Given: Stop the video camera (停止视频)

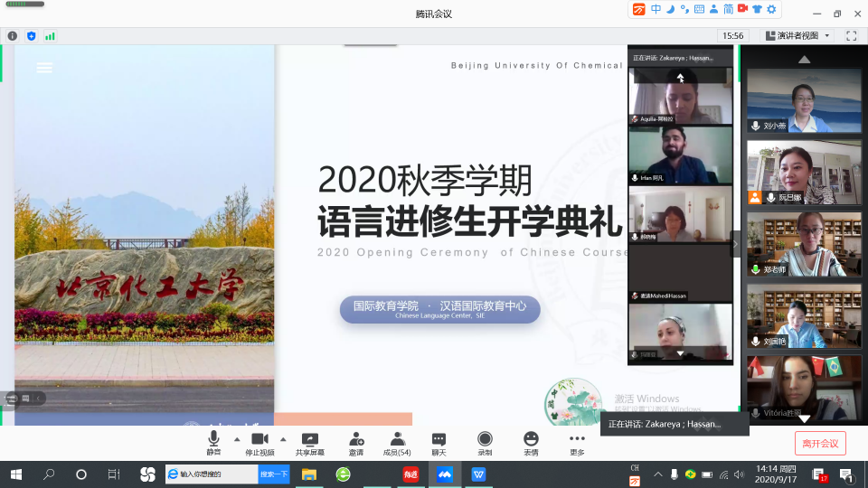Looking at the screenshot, I should point(259,443).
